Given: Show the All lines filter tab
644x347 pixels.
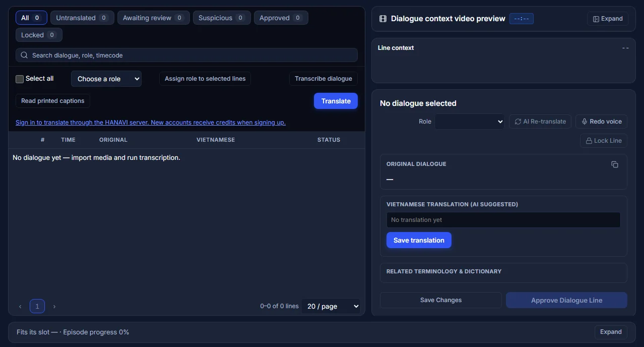Looking at the screenshot, I should pos(31,18).
